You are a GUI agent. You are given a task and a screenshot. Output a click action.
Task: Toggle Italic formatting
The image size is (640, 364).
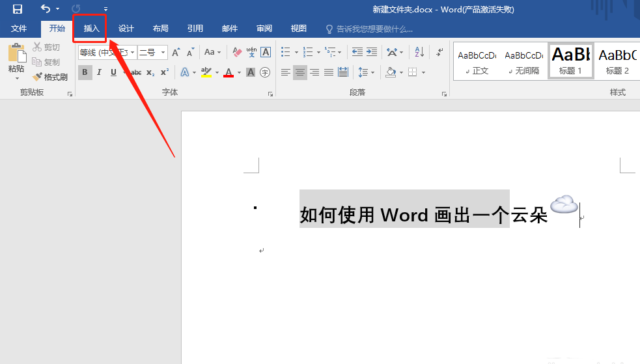[x=99, y=72]
